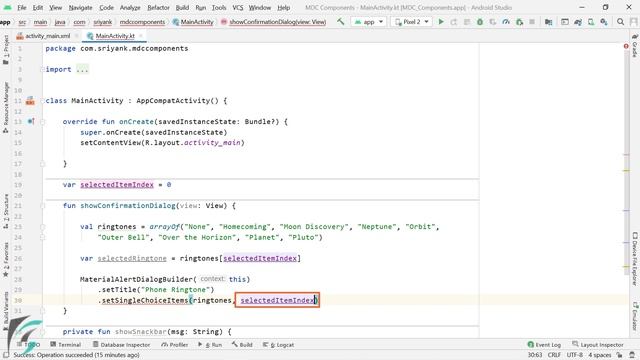Screen dimensions: 640x360
Task: Close the MainActivity.kt tab with its X
Action: [x=140, y=36]
